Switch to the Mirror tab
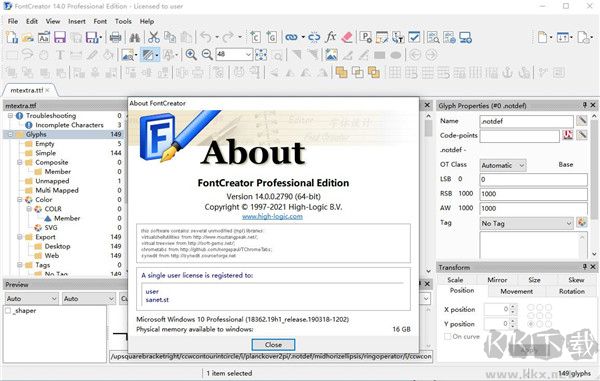600x381 pixels. pyautogui.click(x=497, y=280)
